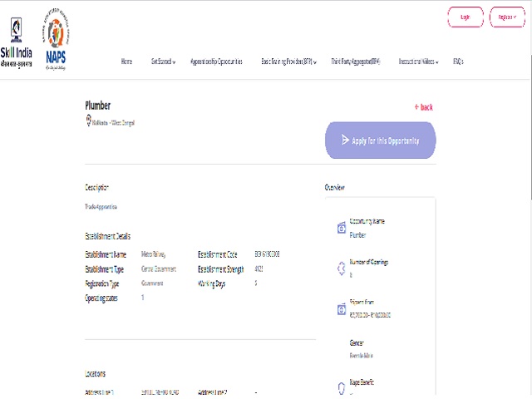
Task: Expand the Get Started menu
Action: click(x=163, y=62)
